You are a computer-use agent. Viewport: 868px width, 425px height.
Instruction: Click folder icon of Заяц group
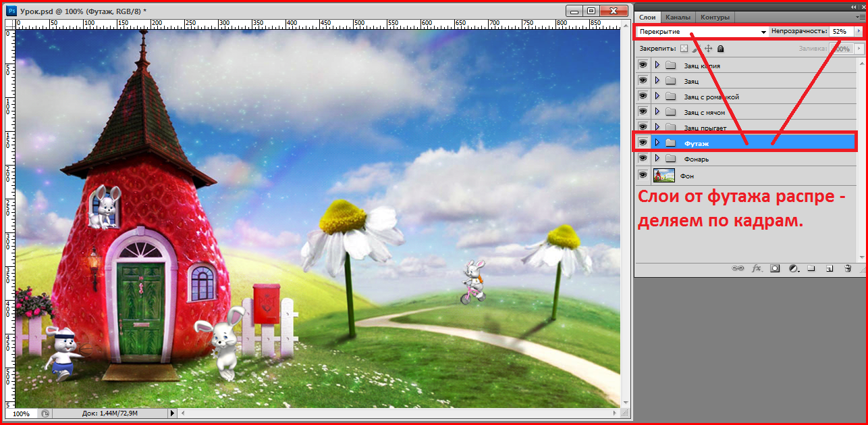coord(670,81)
